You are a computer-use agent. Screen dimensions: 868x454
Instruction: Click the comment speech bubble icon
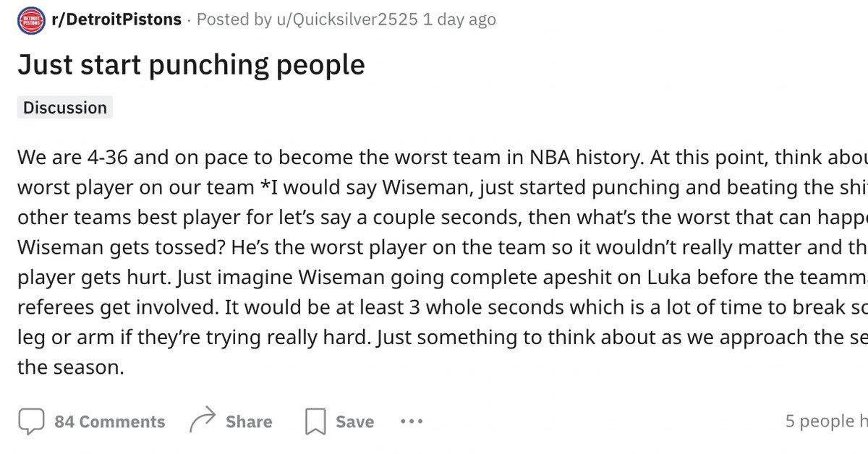point(31,421)
